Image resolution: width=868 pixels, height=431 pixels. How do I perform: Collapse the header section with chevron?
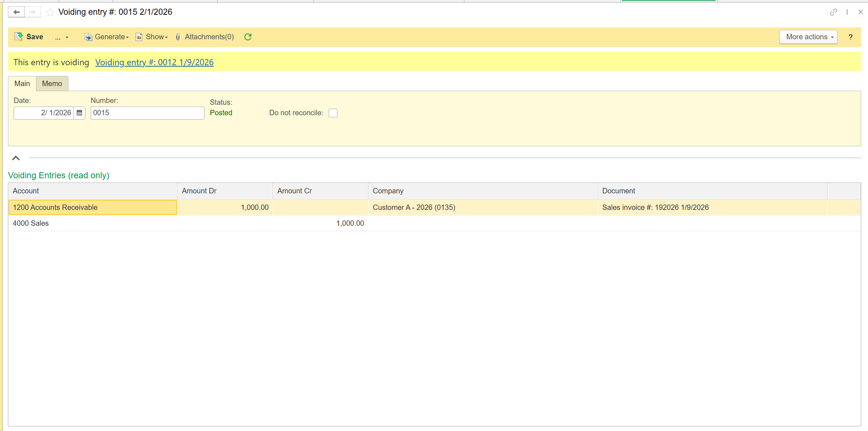(x=16, y=158)
